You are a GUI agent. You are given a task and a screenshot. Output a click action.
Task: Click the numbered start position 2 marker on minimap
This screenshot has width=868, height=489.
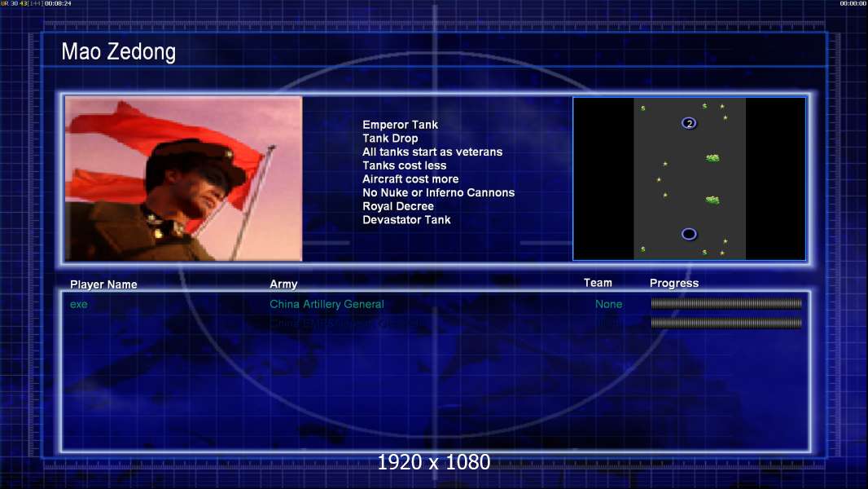pos(689,123)
